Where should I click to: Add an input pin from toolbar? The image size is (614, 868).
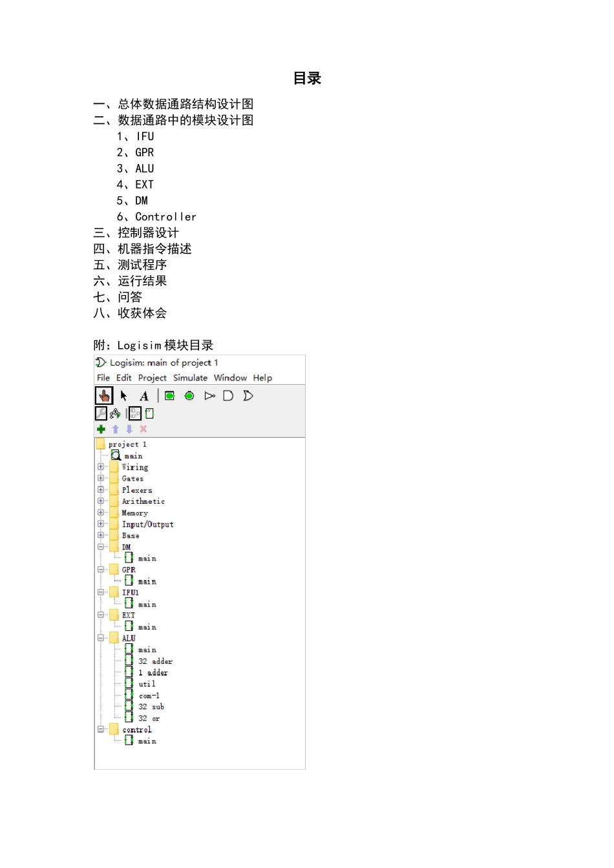point(169,395)
